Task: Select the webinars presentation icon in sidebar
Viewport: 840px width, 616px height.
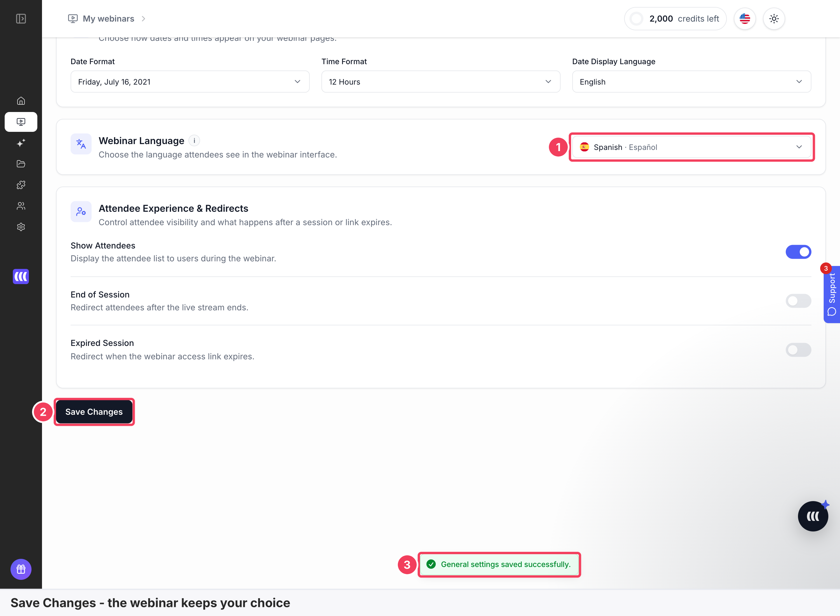Action: click(21, 122)
